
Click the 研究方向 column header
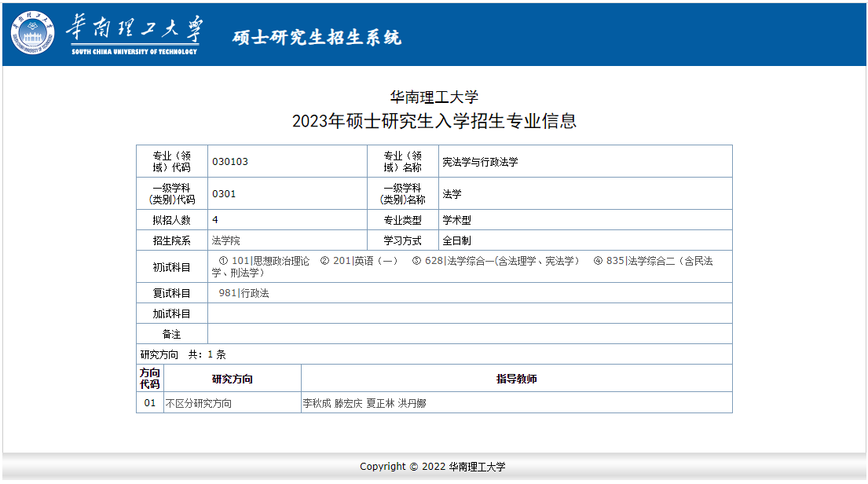point(233,378)
